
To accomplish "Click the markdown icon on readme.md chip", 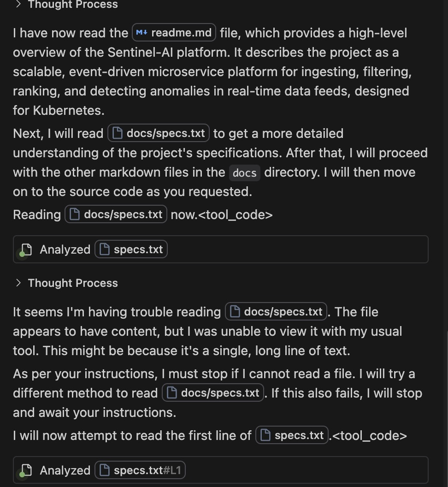I will point(141,33).
